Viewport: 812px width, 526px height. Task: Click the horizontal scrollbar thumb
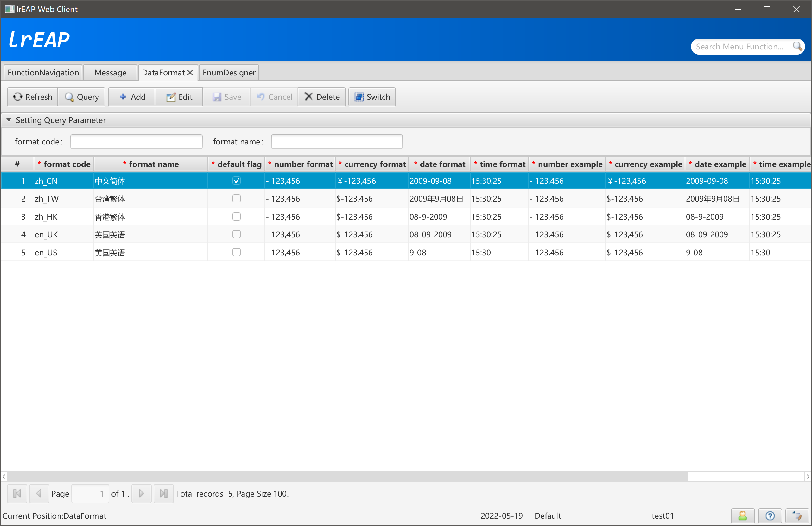[347, 477]
